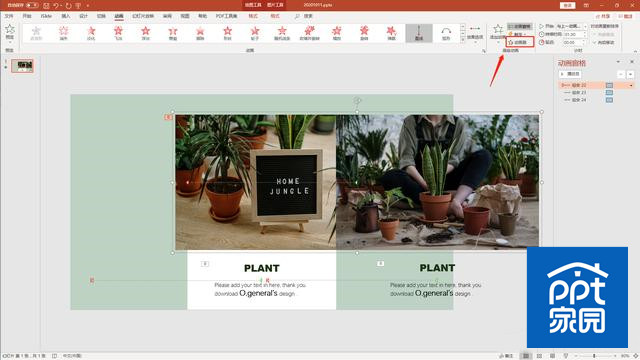Image resolution: width=640 pixels, height=360 pixels.
Task: Click the Animation Painter (动画刷) button
Action: (520, 42)
